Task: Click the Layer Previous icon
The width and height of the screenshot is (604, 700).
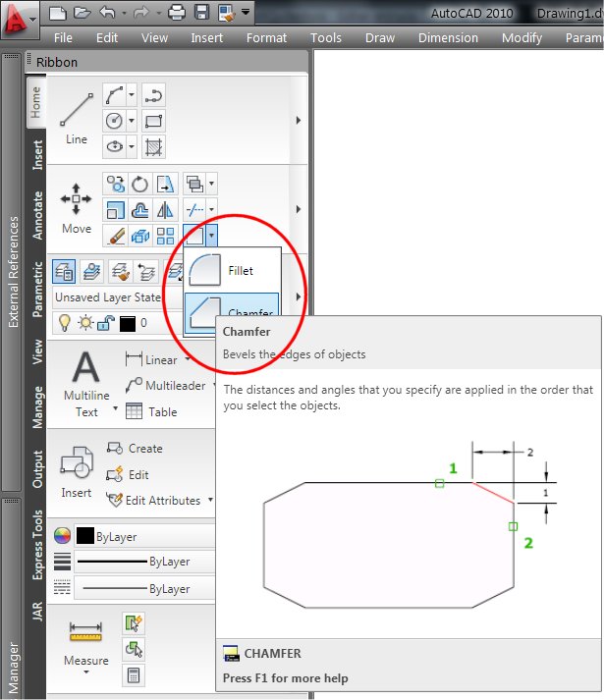Action: tap(146, 271)
